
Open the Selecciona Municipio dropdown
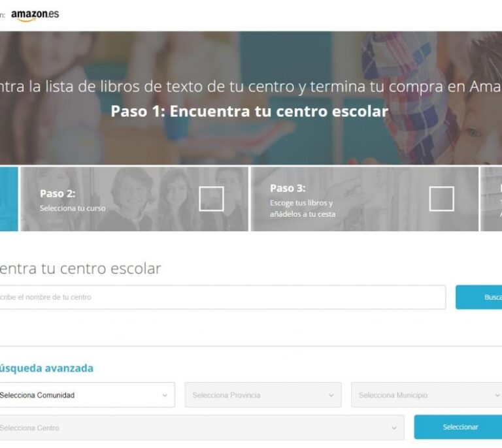[426, 395]
